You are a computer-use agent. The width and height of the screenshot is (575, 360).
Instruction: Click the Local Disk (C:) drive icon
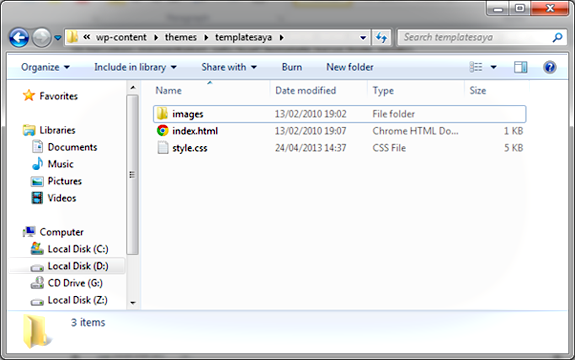tap(37, 249)
